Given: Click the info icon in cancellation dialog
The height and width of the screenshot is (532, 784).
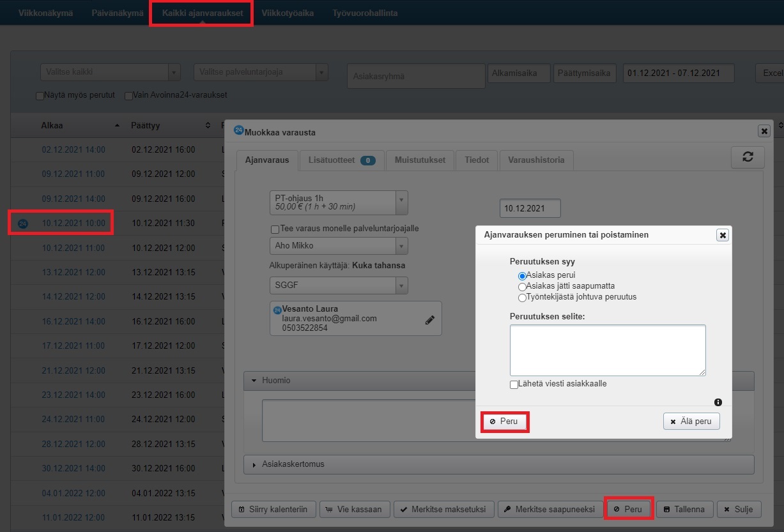Looking at the screenshot, I should pyautogui.click(x=718, y=402).
